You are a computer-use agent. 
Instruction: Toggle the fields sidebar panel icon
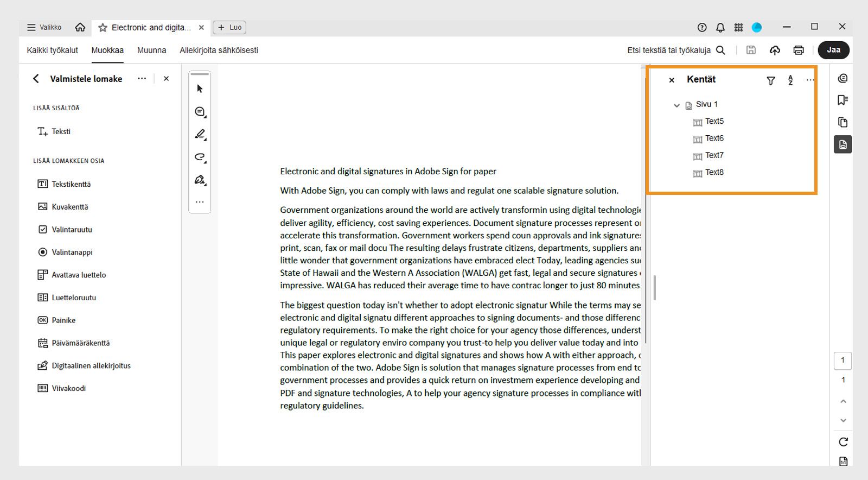843,144
